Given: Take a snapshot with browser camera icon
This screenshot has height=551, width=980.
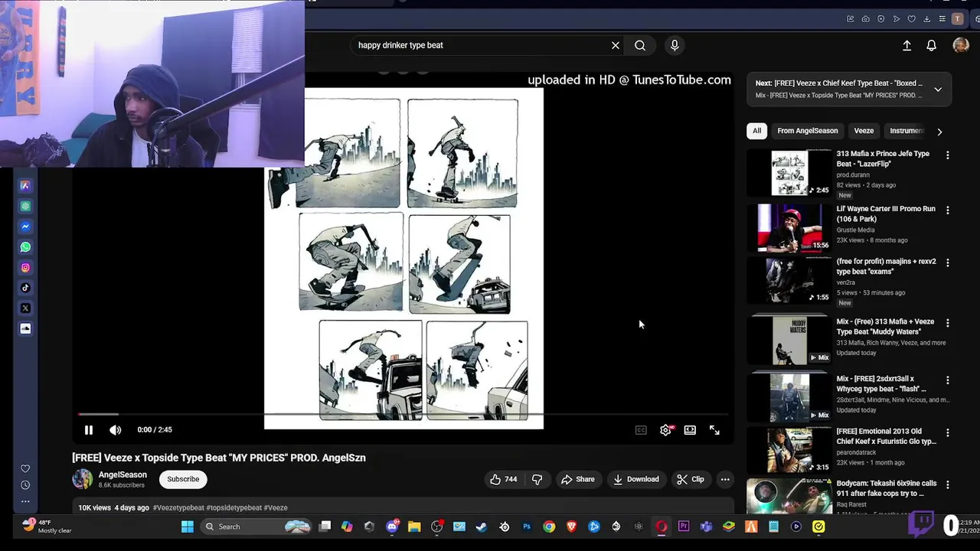Looking at the screenshot, I should pos(865,19).
